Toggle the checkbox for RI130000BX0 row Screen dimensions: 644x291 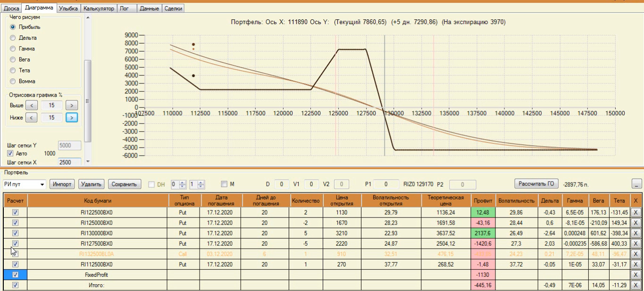[15, 233]
